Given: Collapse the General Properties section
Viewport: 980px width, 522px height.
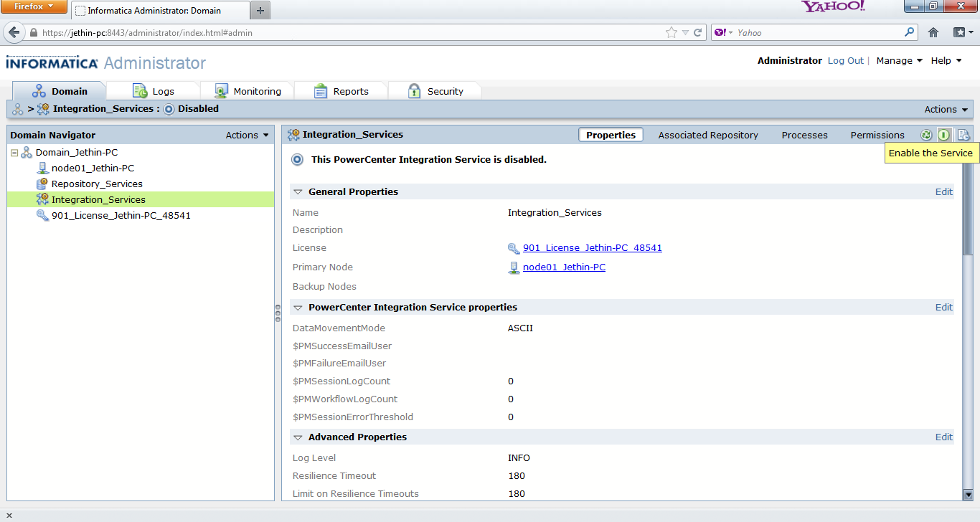Looking at the screenshot, I should 298,191.
